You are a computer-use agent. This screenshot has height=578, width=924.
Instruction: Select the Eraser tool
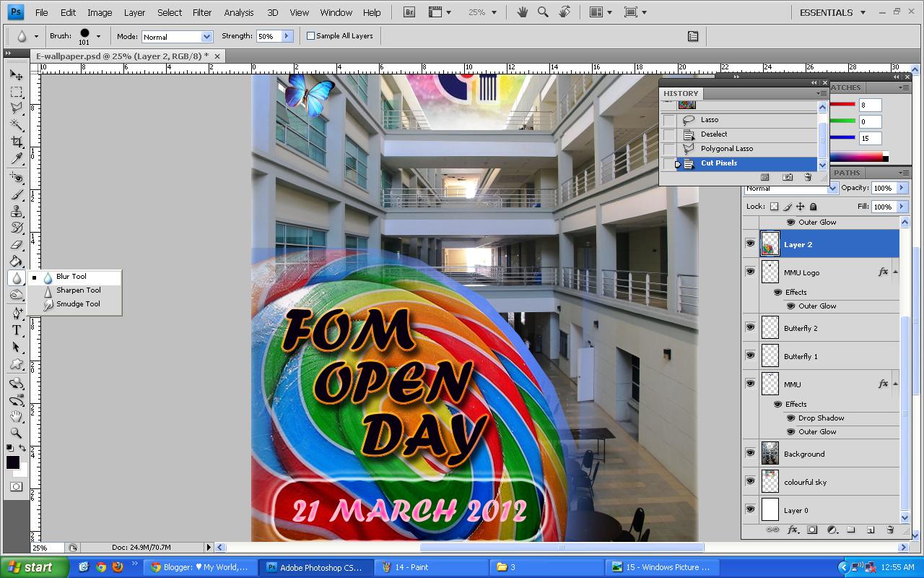tap(16, 244)
